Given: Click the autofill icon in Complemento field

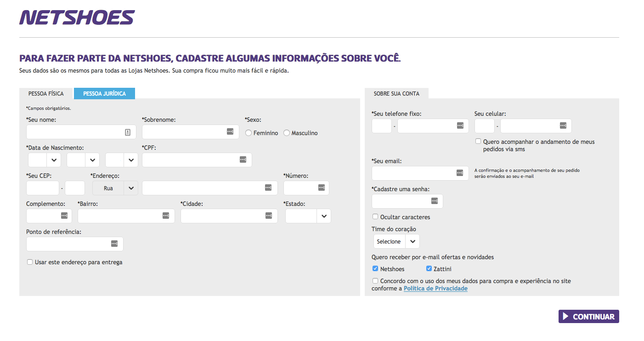Looking at the screenshot, I should click(x=64, y=216).
